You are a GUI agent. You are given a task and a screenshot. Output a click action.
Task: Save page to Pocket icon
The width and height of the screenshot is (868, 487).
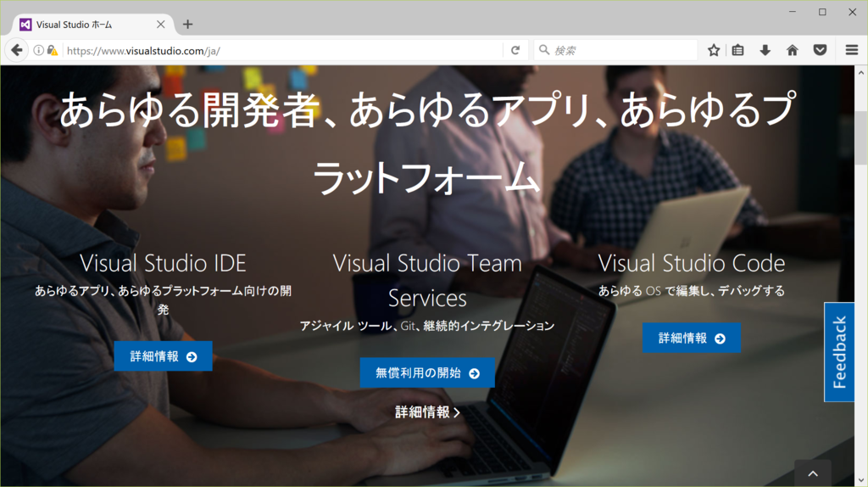(x=820, y=50)
